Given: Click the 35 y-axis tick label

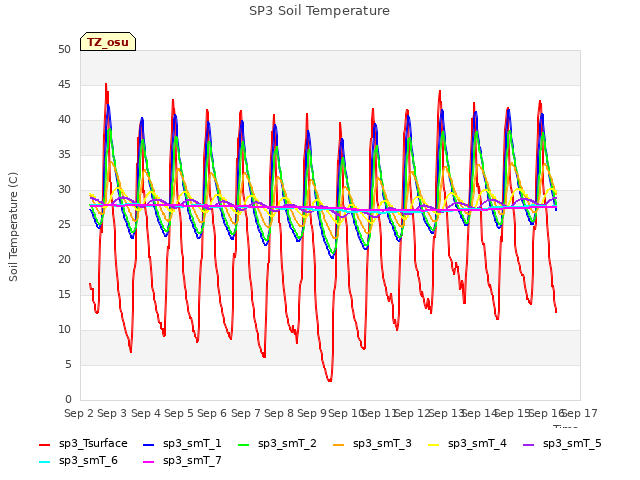Looking at the screenshot, I should click(64, 154).
